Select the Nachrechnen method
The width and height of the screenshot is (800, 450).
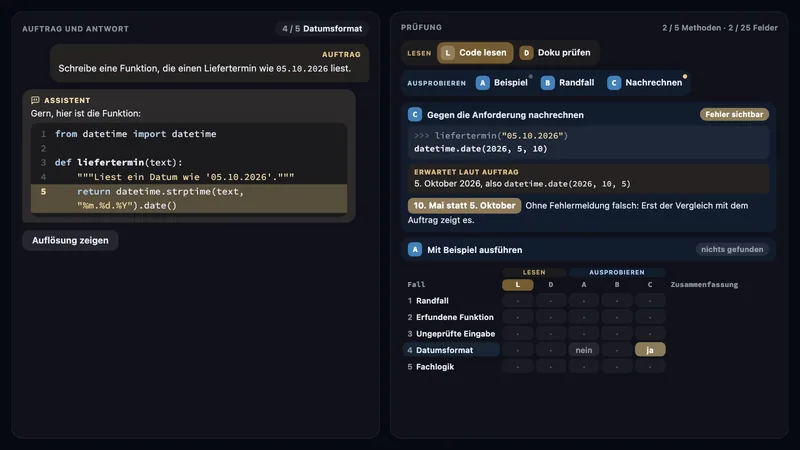pyautogui.click(x=645, y=83)
